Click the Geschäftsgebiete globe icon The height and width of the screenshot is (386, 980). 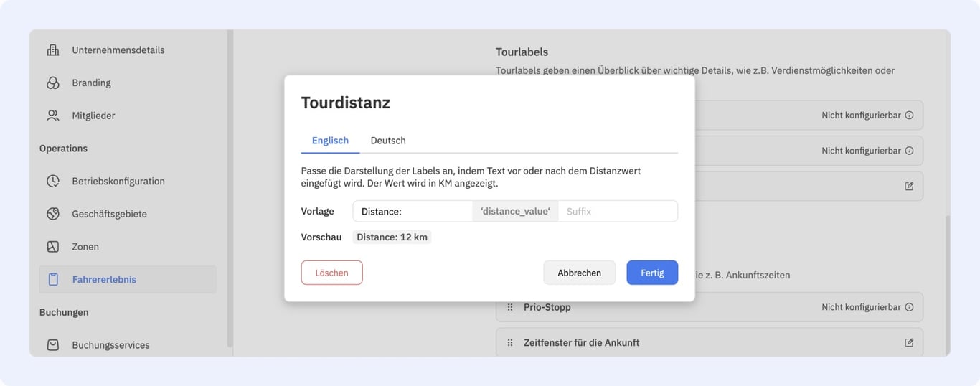click(x=53, y=214)
